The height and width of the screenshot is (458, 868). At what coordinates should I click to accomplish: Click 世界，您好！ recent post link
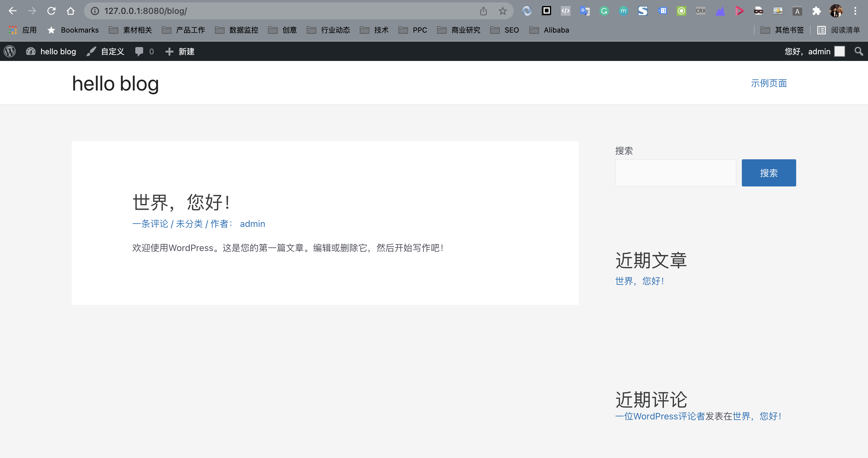[x=640, y=280]
